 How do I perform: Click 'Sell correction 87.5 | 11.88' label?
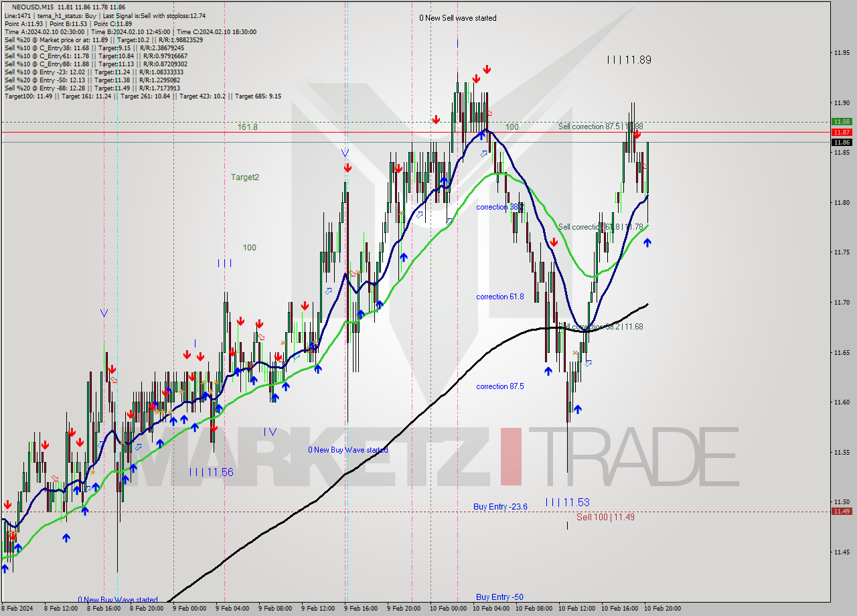coord(601,127)
